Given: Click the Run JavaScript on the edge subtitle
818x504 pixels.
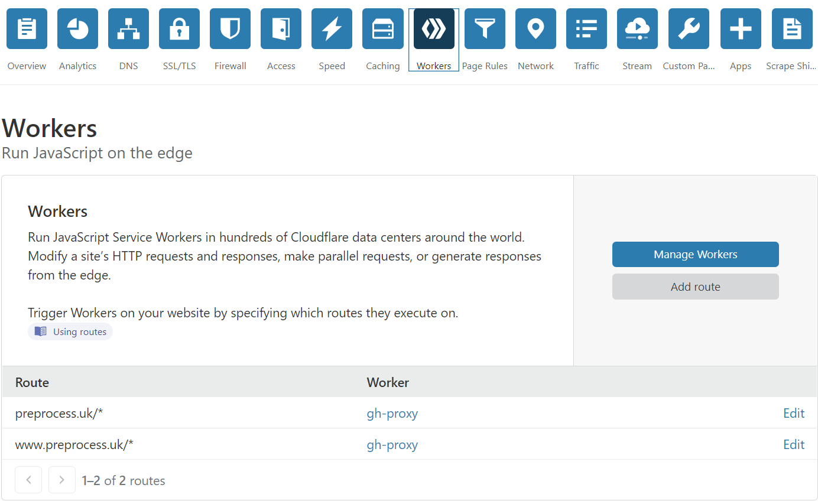Looking at the screenshot, I should coord(97,153).
